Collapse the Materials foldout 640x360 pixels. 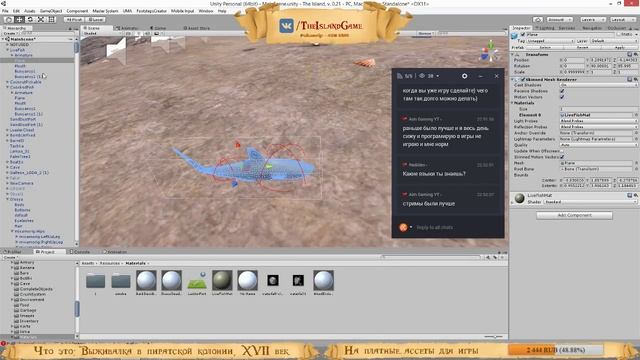513,103
